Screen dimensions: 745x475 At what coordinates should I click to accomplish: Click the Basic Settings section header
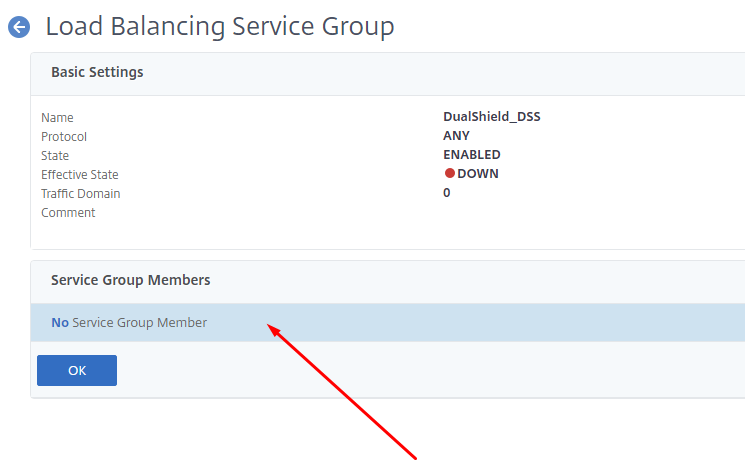[97, 72]
